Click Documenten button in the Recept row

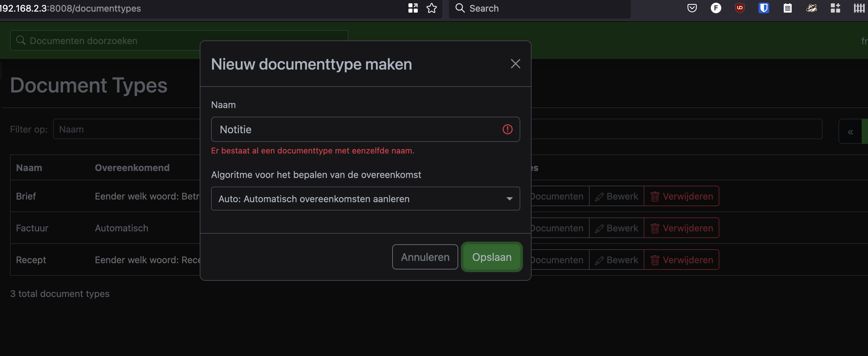(560, 260)
